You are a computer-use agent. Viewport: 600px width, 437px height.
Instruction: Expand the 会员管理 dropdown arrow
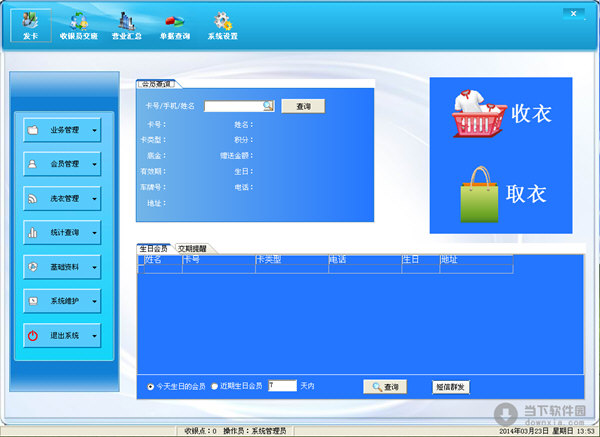click(95, 165)
